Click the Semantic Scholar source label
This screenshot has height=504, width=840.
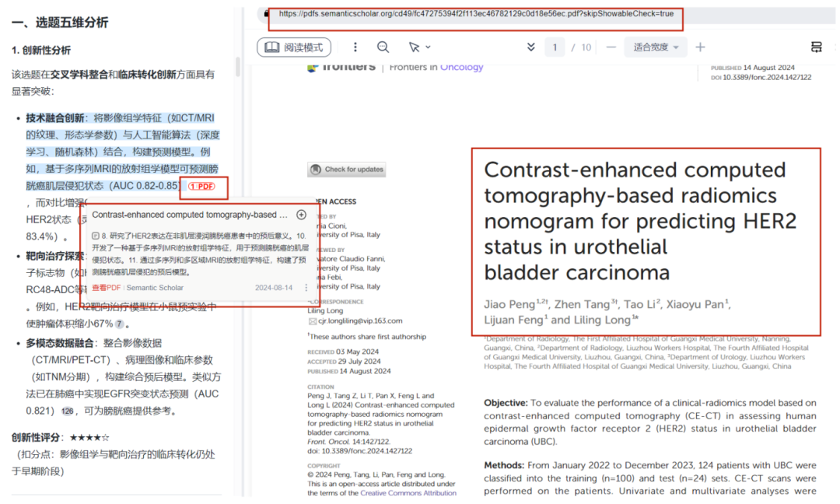[155, 288]
